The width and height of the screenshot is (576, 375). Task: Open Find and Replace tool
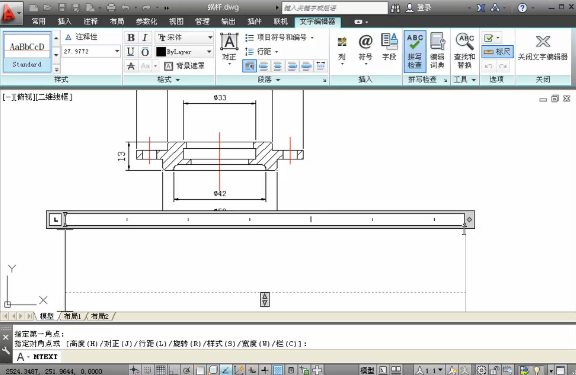click(x=465, y=51)
